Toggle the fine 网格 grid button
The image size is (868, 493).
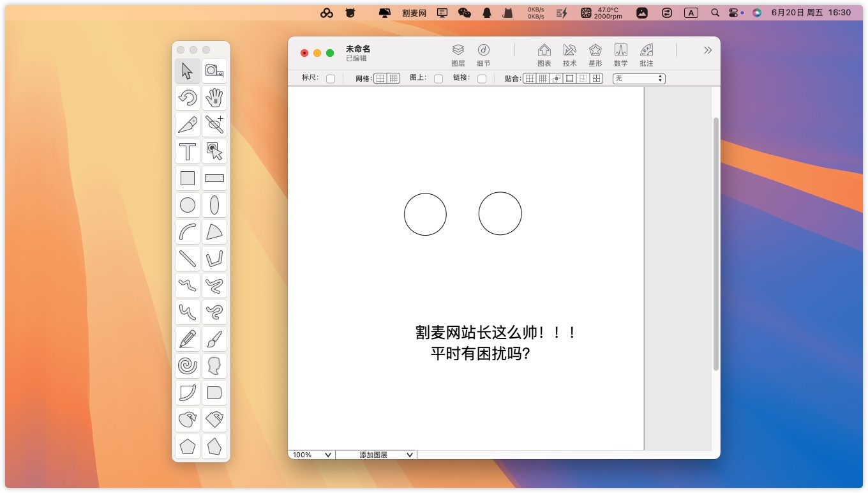click(394, 79)
